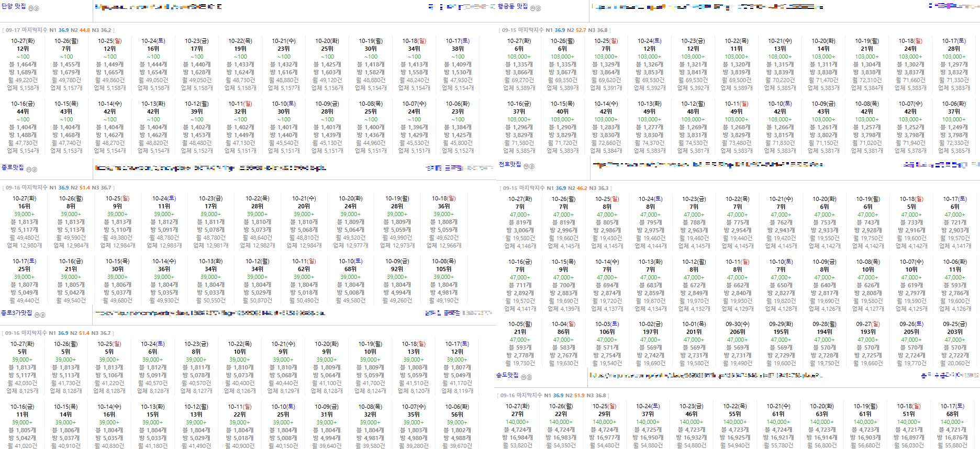Open the 송도맛집 keyword link
The image size is (980, 449).
[507, 375]
